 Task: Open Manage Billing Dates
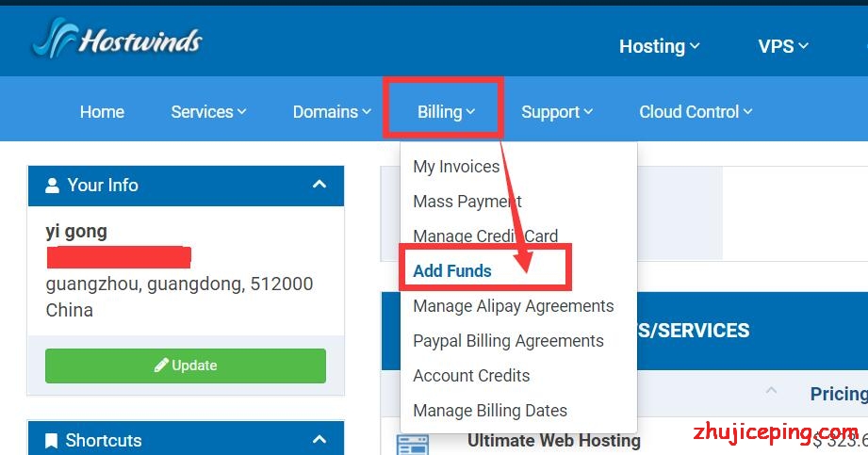tap(490, 411)
